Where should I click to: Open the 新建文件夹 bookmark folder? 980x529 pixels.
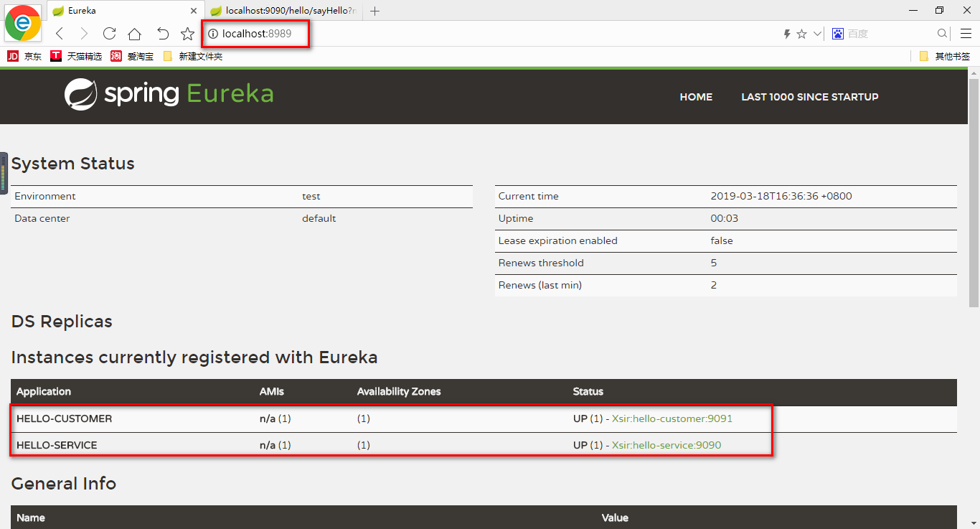coord(193,56)
